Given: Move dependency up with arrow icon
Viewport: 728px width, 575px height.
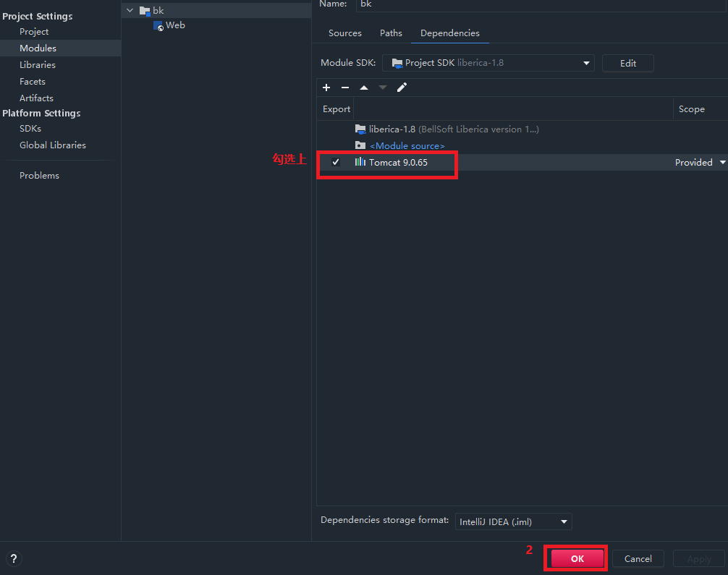Looking at the screenshot, I should tap(364, 88).
